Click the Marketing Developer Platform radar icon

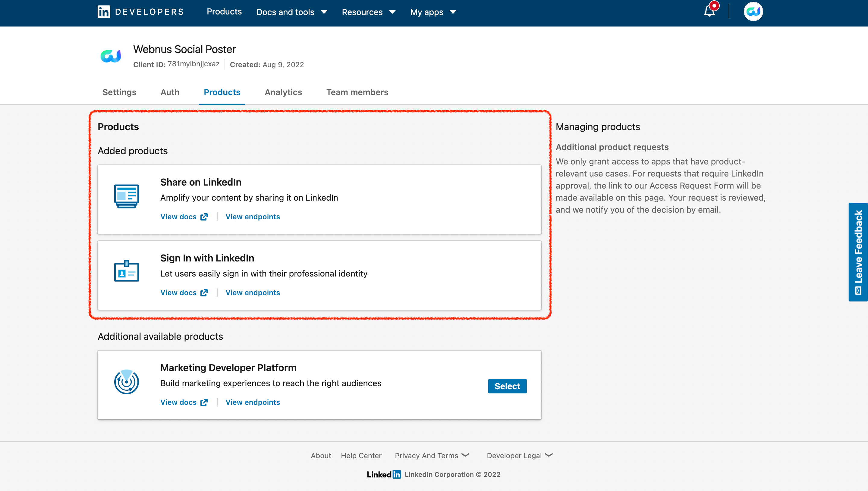127,382
